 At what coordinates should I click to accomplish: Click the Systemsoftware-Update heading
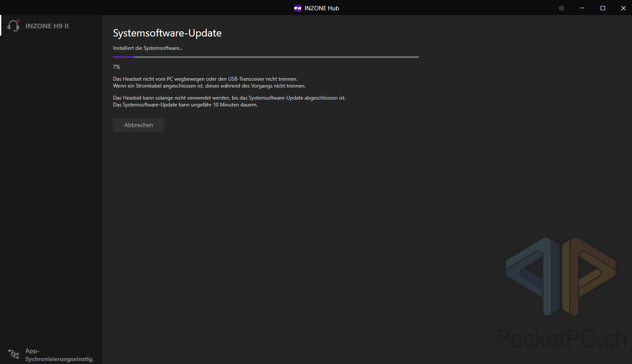(x=167, y=33)
